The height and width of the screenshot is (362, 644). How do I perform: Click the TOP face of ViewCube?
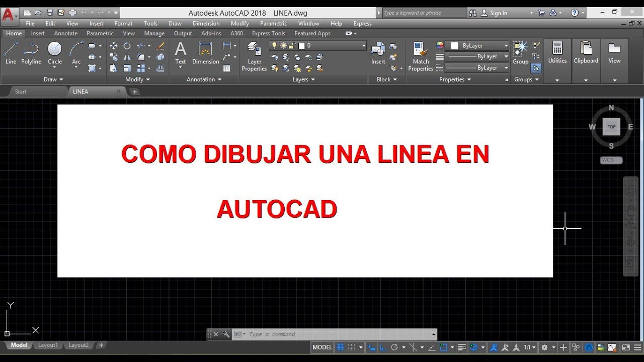point(611,127)
